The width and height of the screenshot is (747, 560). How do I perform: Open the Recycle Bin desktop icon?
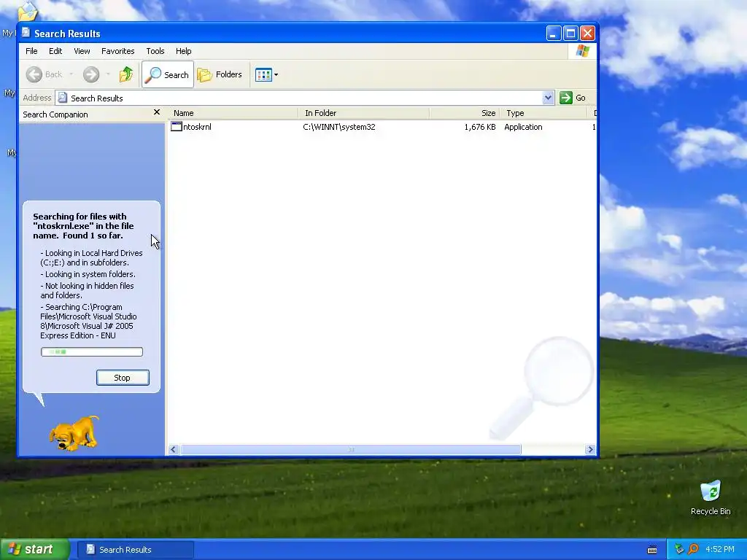[x=711, y=498]
